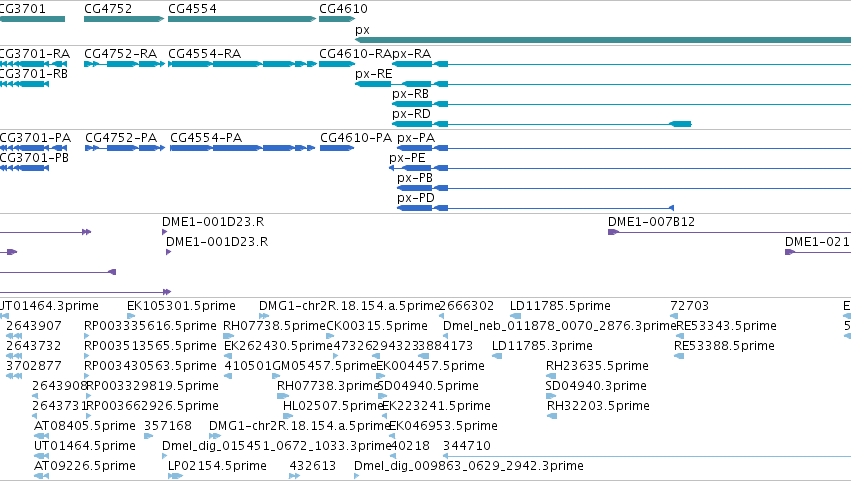Open EST EK105301.5prime
The image size is (851, 481).
[181, 306]
